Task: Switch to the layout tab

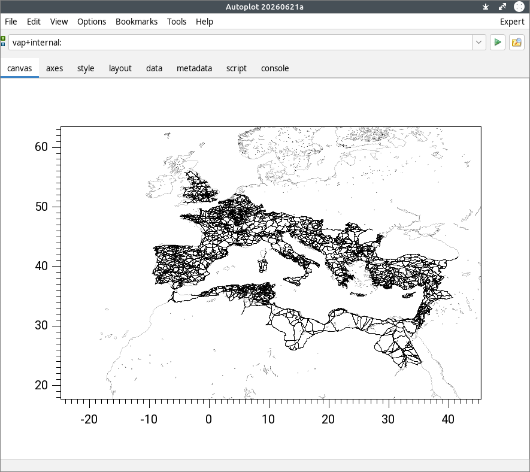Action: (120, 68)
